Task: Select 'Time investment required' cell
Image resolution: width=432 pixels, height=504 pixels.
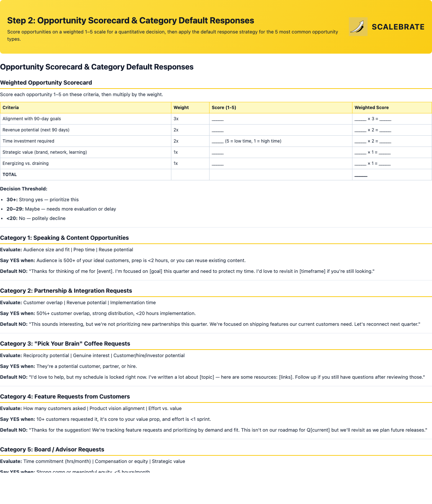Action: click(86, 141)
